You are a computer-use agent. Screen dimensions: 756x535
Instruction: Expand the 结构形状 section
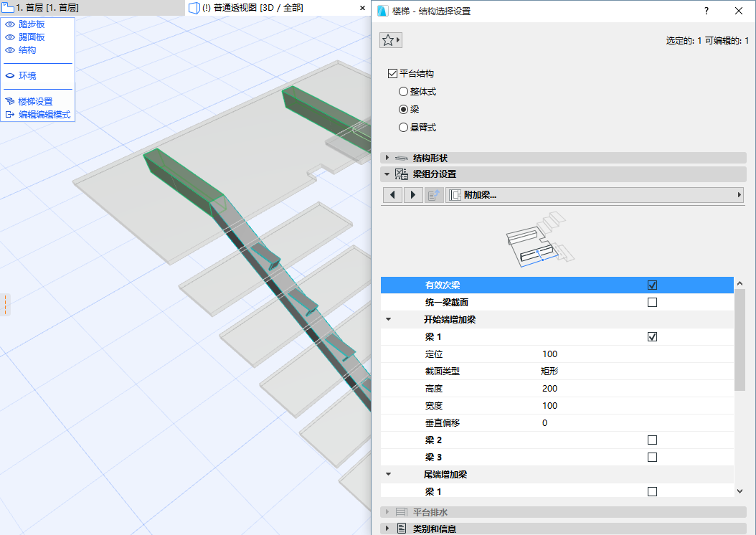point(387,158)
